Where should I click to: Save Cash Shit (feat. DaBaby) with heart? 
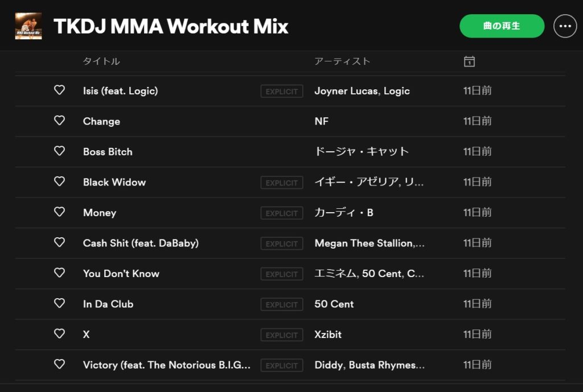(59, 242)
